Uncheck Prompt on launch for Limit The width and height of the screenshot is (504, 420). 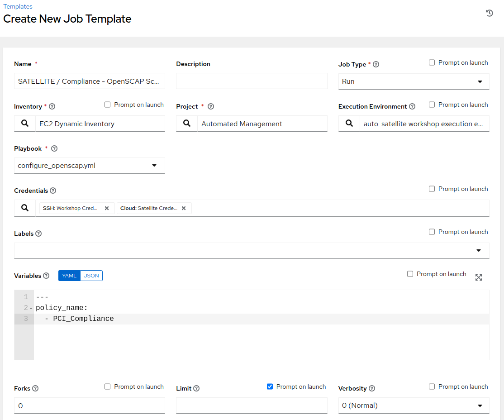[x=270, y=387]
